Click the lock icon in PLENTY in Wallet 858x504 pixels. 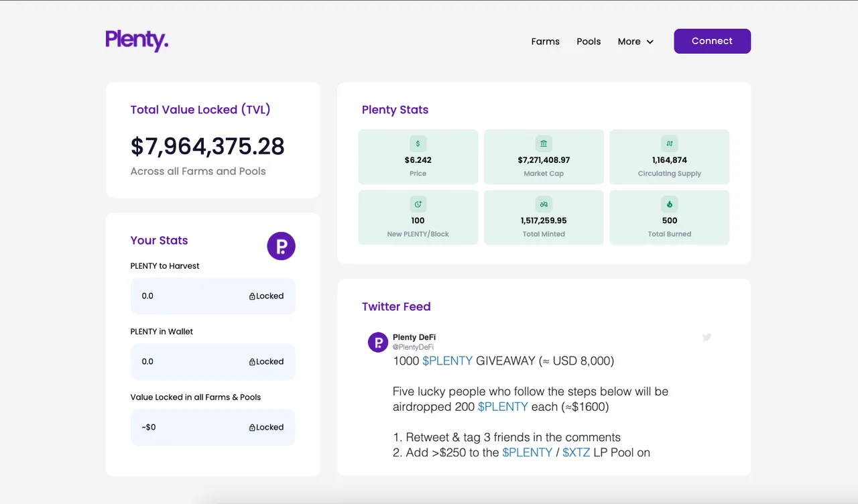click(252, 362)
